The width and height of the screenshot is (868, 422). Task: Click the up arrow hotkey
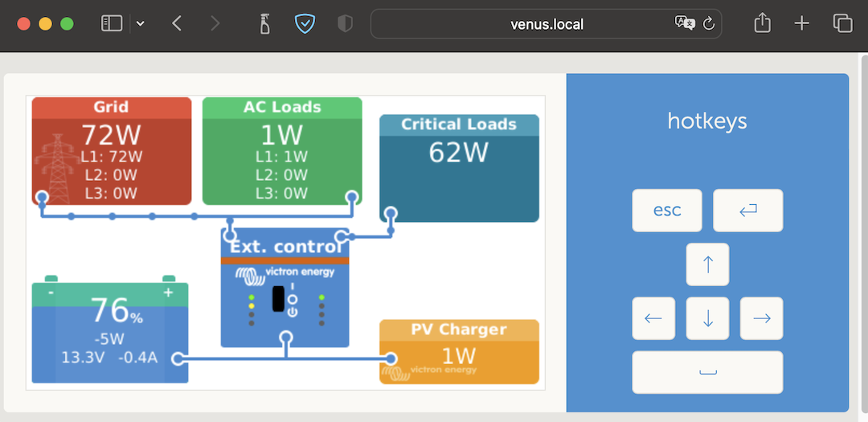click(x=707, y=264)
